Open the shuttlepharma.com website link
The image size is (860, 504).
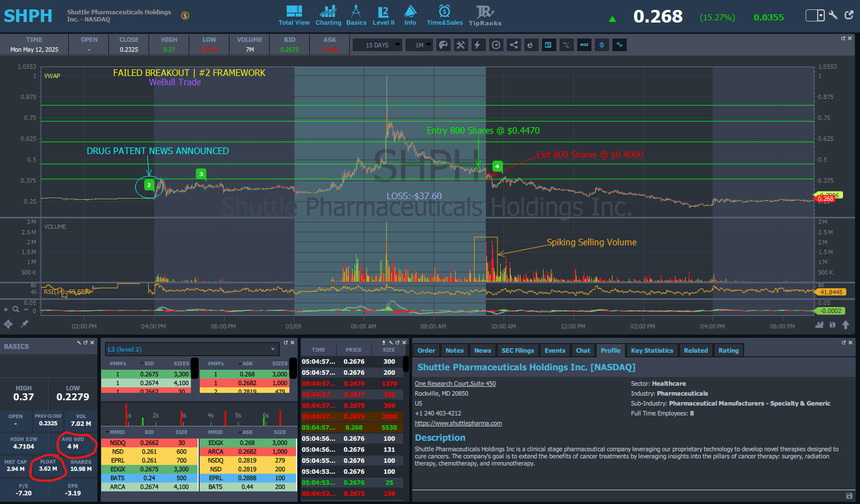point(458,423)
